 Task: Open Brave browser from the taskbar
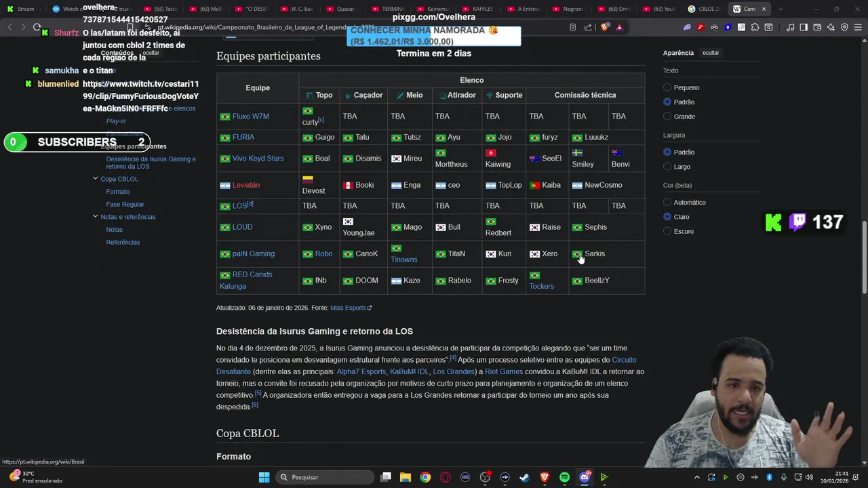[545, 477]
